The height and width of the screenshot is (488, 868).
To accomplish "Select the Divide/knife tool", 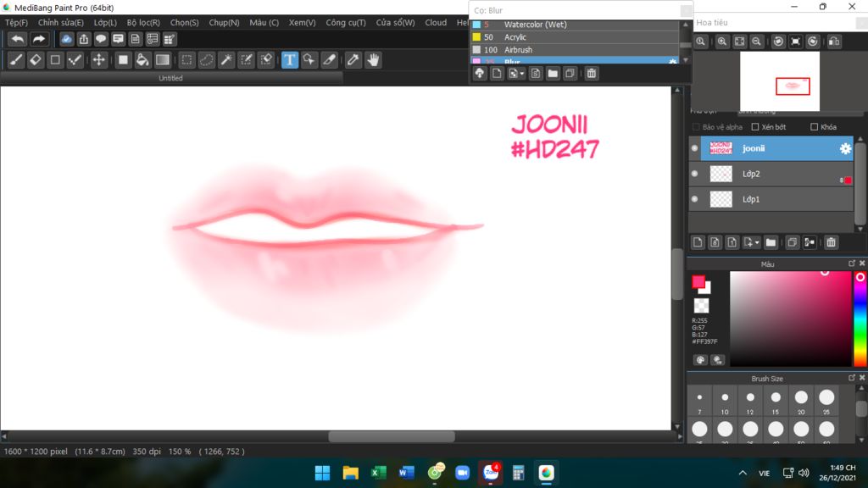I will (x=330, y=60).
